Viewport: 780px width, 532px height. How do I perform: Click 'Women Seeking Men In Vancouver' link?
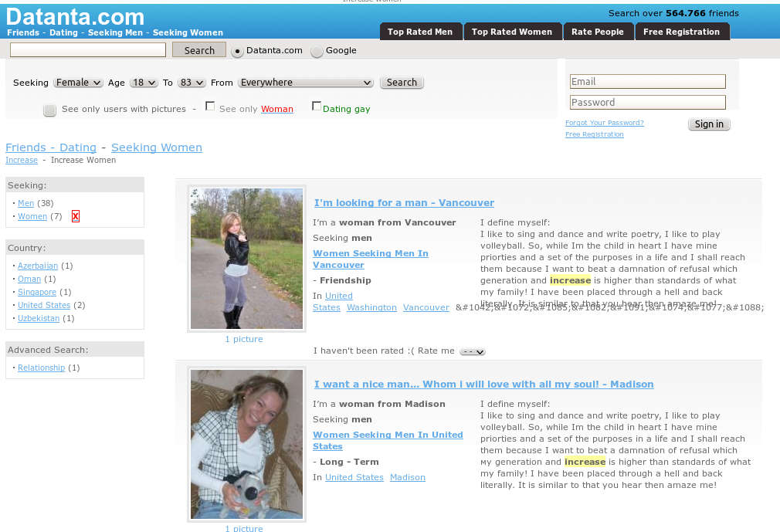coord(370,259)
